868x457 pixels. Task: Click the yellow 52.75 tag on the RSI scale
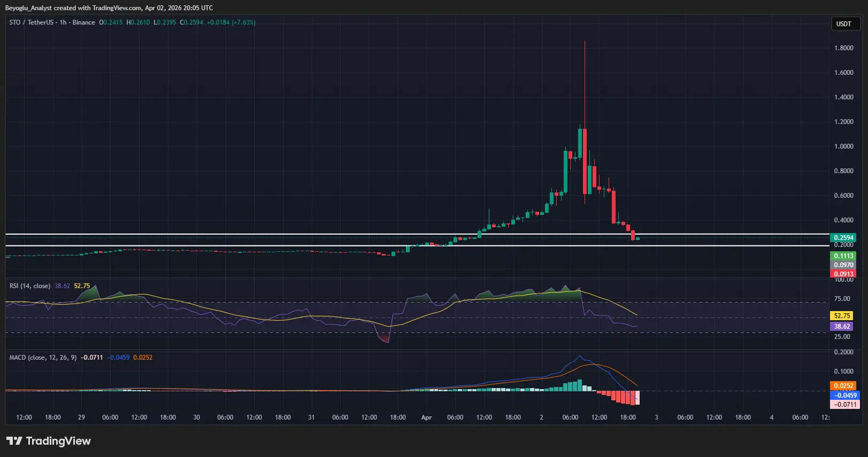(x=842, y=316)
